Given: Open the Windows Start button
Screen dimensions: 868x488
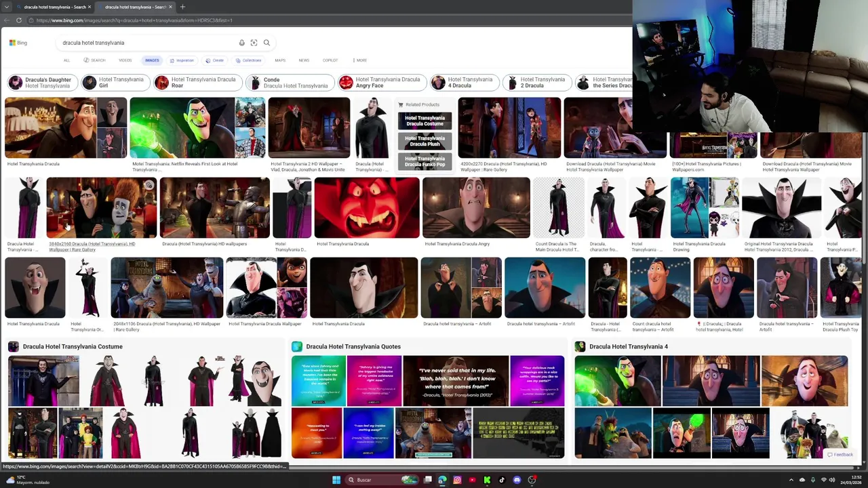Looking at the screenshot, I should point(336,480).
